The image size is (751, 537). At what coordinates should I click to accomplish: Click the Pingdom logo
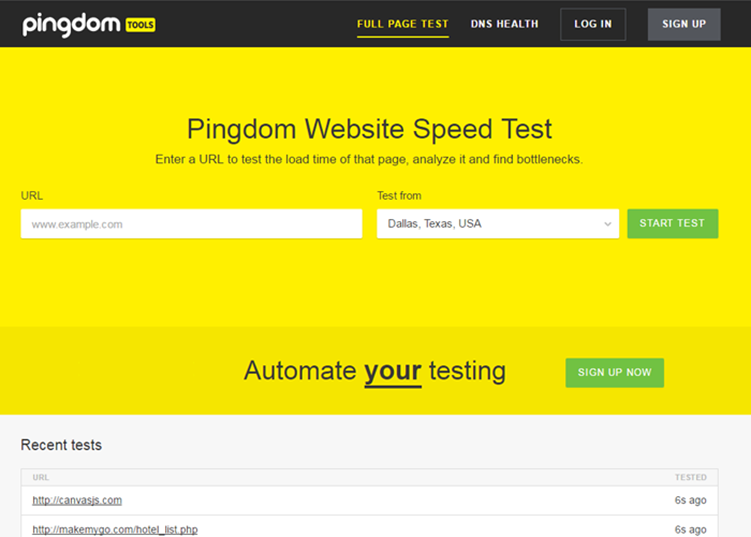[x=72, y=23]
